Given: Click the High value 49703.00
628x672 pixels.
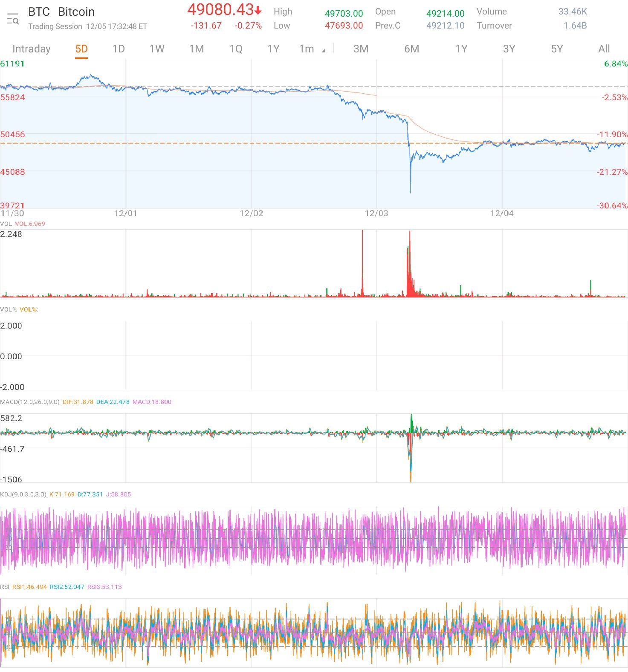Looking at the screenshot, I should tap(344, 14).
